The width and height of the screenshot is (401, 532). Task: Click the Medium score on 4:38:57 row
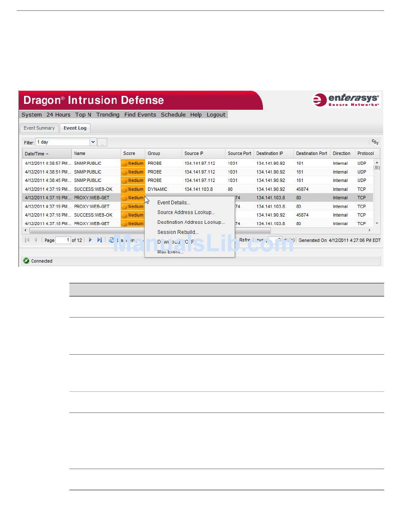(x=133, y=163)
